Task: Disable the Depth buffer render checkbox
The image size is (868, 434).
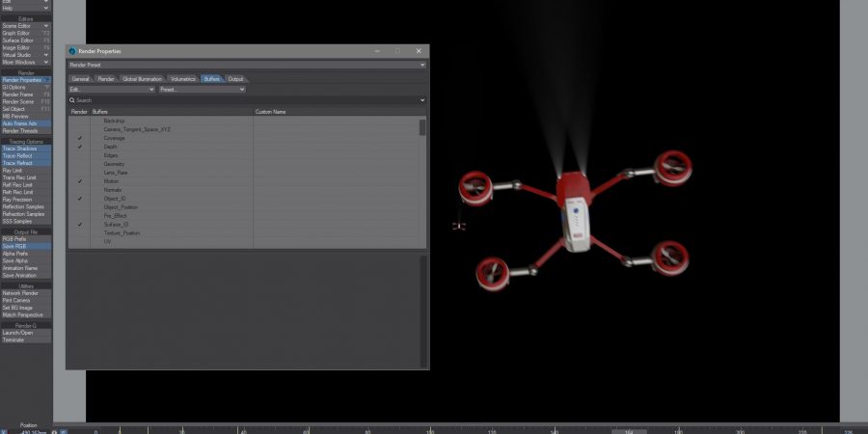Action: (x=80, y=147)
